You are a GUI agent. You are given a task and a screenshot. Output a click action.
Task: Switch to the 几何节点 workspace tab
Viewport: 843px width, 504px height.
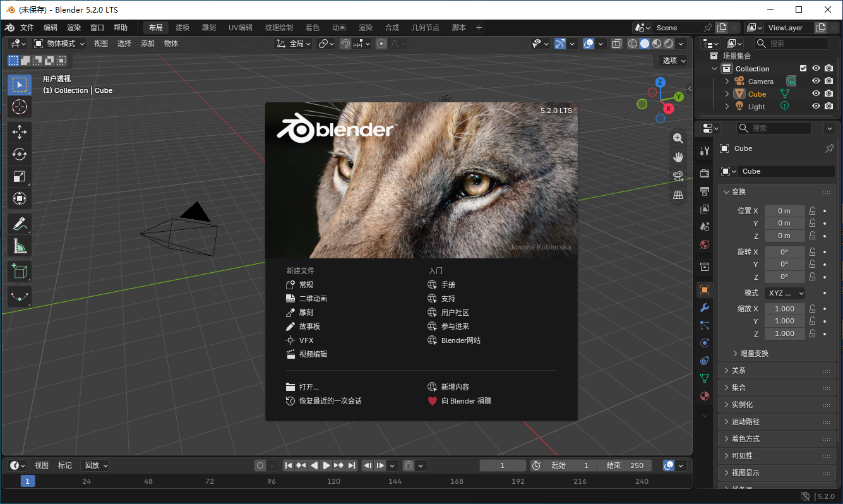point(426,28)
